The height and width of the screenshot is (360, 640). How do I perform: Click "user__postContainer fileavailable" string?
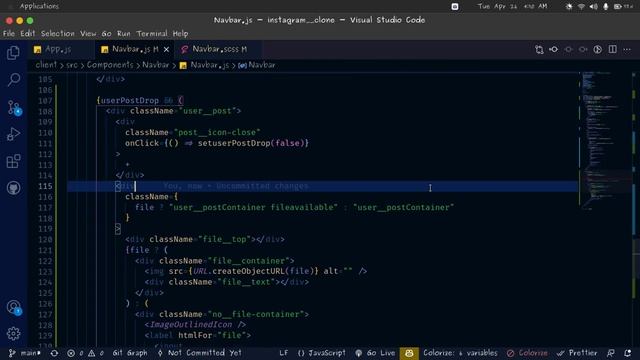[253, 207]
